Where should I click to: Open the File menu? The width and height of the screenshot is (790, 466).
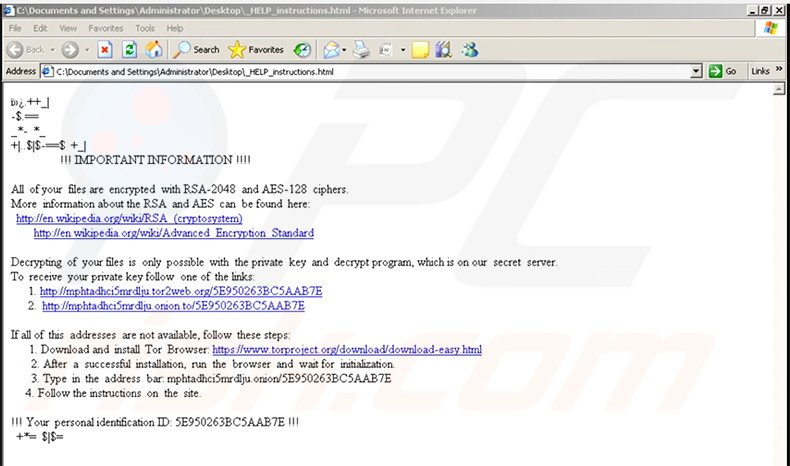[15, 28]
